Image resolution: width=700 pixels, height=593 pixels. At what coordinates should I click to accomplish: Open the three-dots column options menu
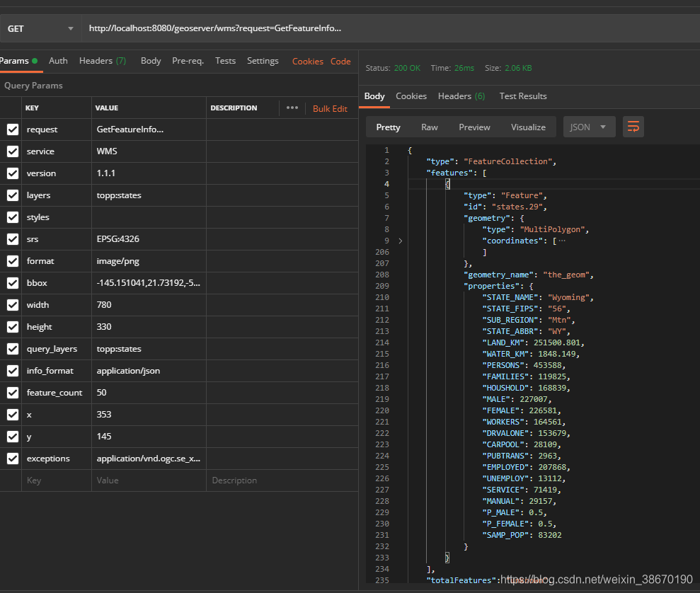coord(292,108)
